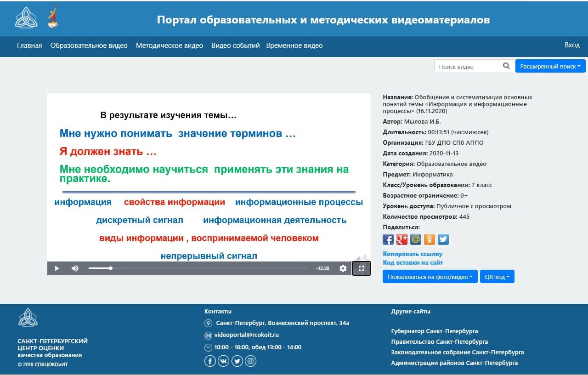
Task: Mute the video volume
Action: tap(75, 268)
